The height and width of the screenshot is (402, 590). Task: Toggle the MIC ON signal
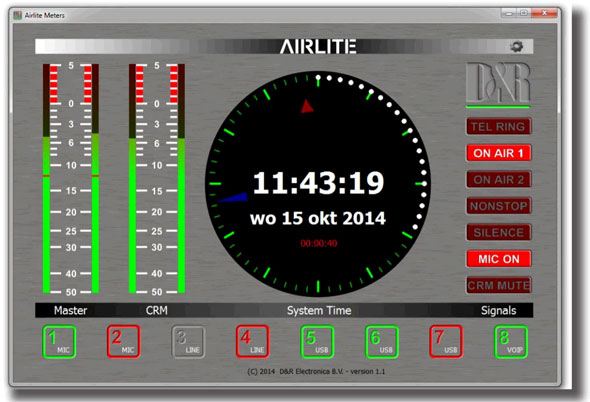(499, 259)
